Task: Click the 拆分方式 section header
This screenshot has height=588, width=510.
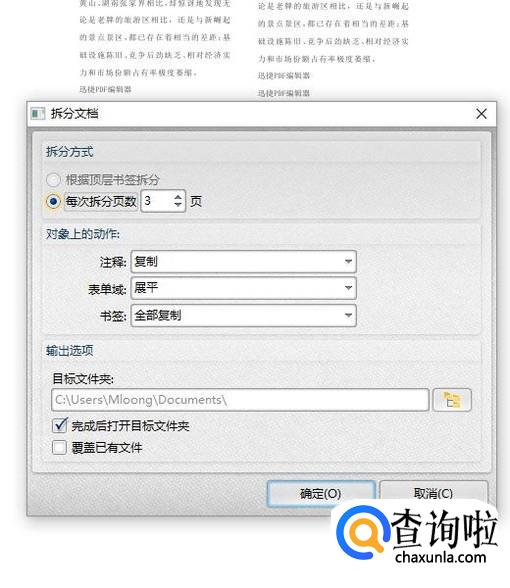Action: click(70, 152)
